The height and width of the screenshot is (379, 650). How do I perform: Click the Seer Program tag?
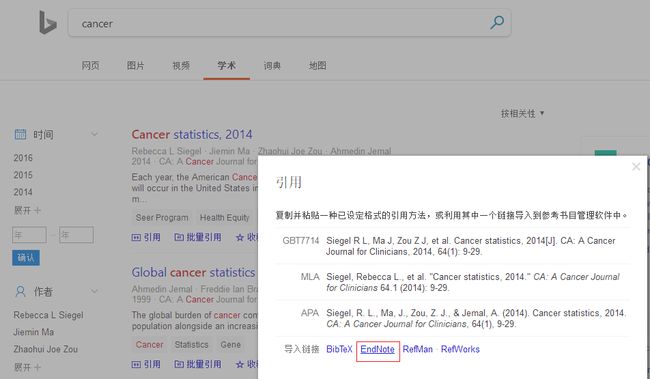click(x=162, y=217)
